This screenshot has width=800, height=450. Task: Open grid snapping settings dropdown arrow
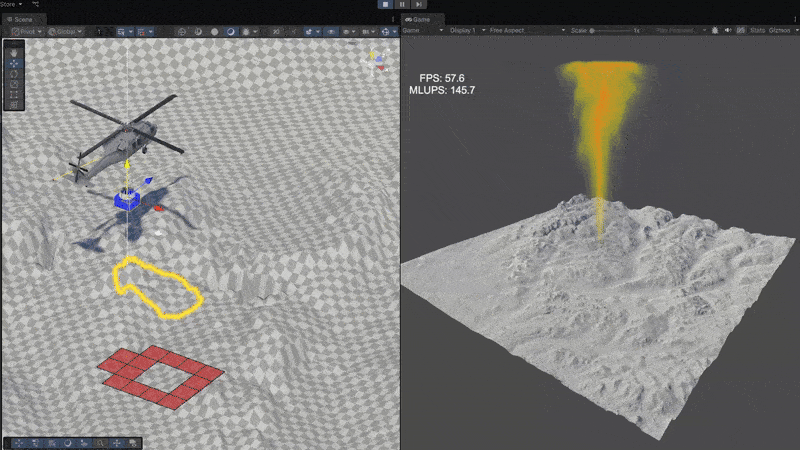[x=131, y=32]
